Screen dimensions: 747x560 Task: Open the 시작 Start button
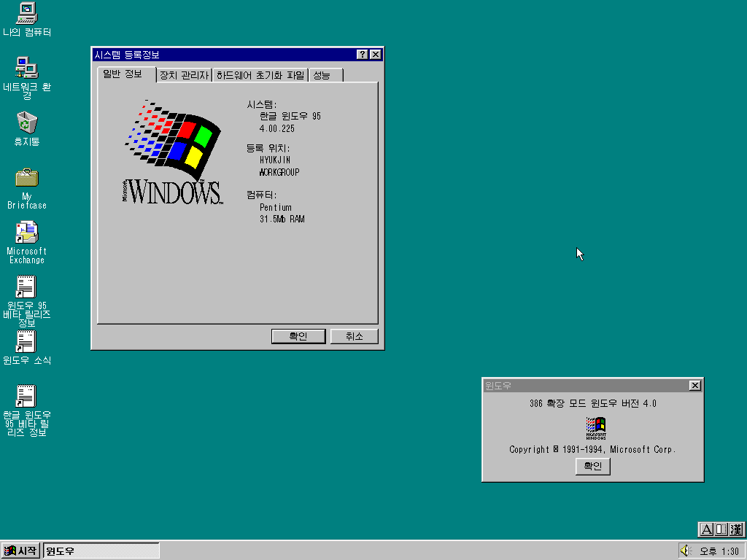(x=20, y=551)
